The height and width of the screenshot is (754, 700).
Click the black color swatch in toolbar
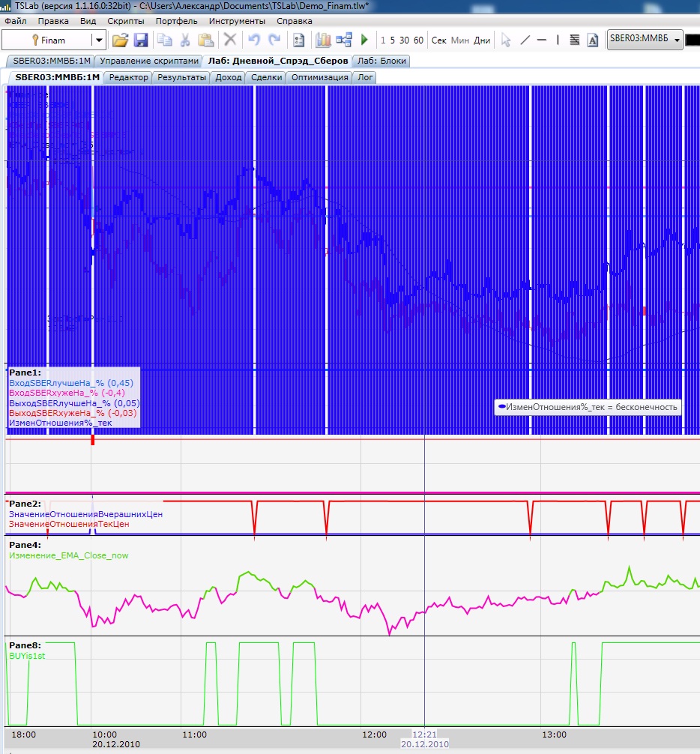click(693, 40)
